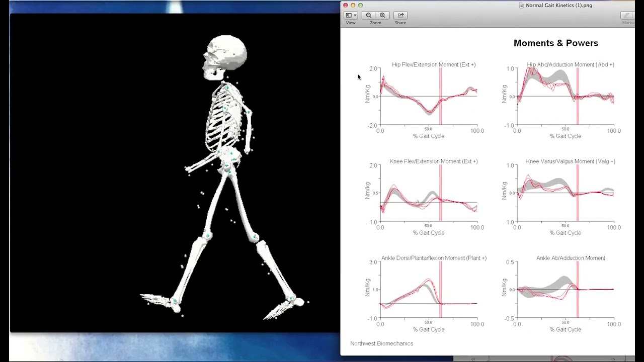Image resolution: width=644 pixels, height=362 pixels.
Task: Click the Knee Varus/Valgus Moment (Valg +) title
Action: point(571,161)
